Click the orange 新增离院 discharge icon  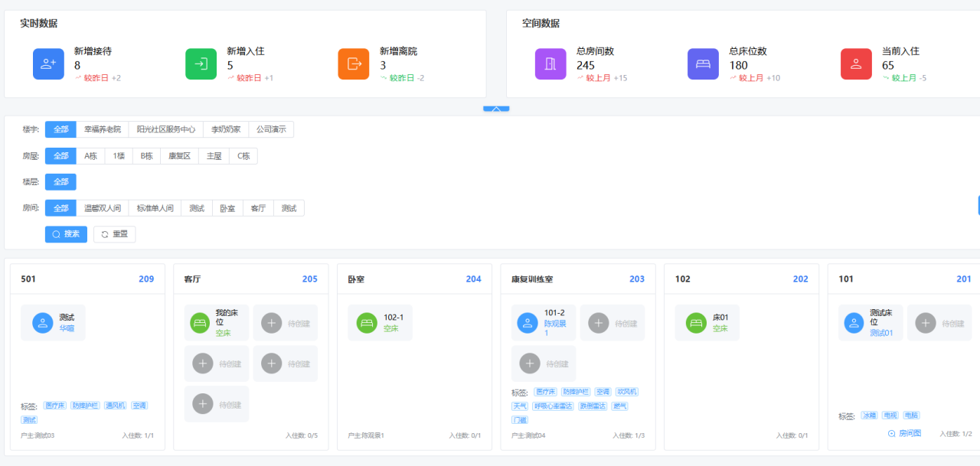click(x=354, y=64)
